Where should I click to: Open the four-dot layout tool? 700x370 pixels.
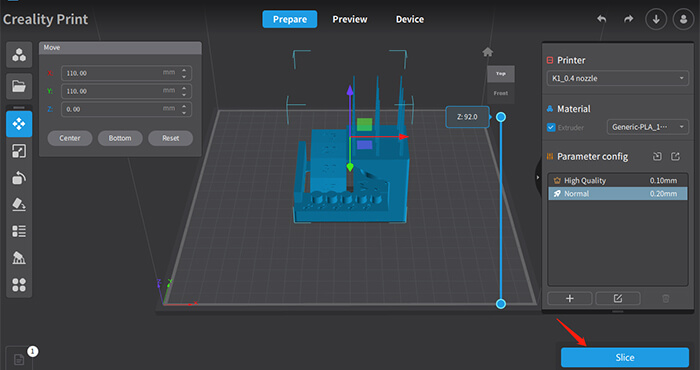(x=19, y=284)
